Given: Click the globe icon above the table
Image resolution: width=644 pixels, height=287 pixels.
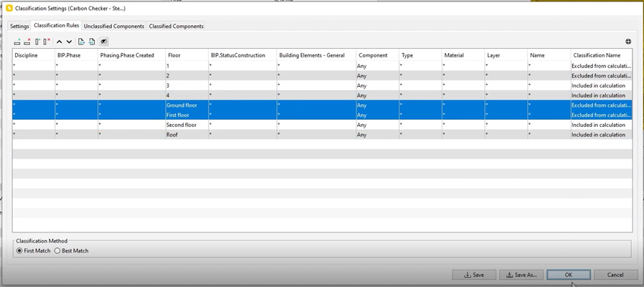Looking at the screenshot, I should pos(628,42).
